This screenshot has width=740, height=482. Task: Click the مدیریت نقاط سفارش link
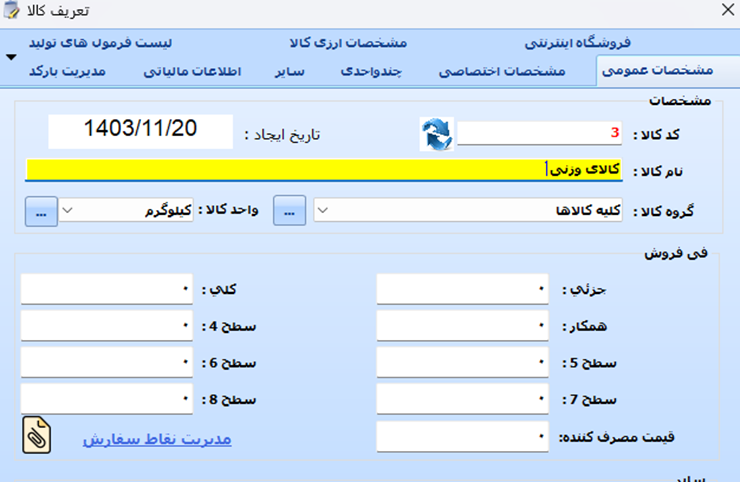[156, 438]
